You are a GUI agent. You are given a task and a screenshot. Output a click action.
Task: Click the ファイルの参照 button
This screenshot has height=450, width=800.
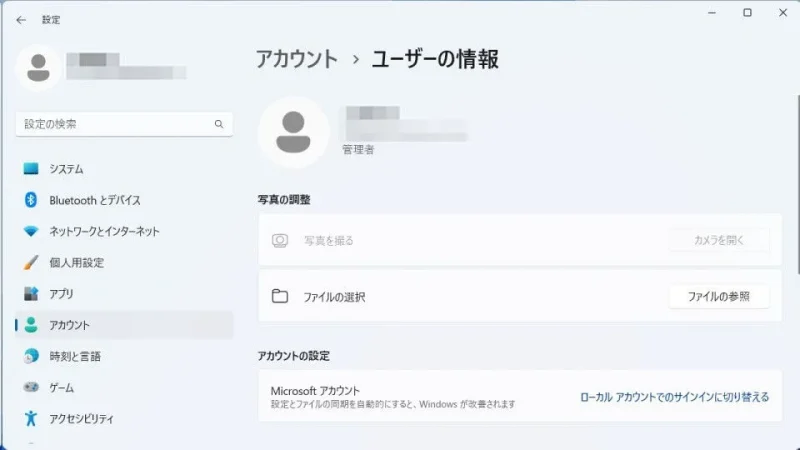(x=719, y=296)
